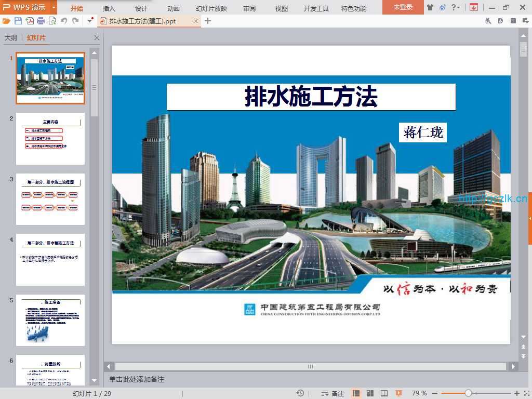The width and height of the screenshot is (532, 399).
Task: Select slide 3 thumbnail 排水施工流程图
Action: pyautogui.click(x=50, y=199)
